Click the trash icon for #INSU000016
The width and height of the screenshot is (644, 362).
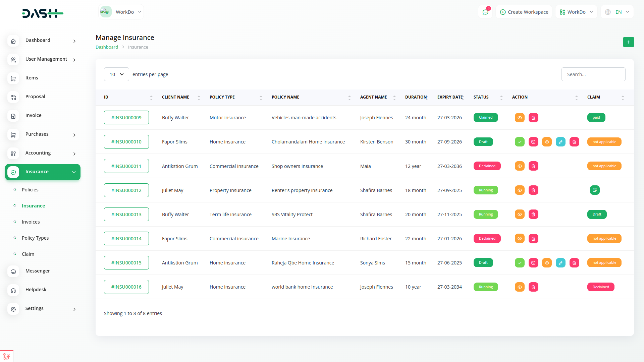(x=533, y=287)
